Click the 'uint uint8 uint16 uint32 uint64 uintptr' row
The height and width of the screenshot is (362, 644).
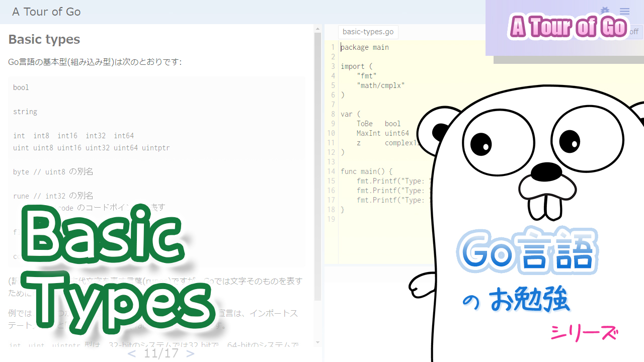92,148
